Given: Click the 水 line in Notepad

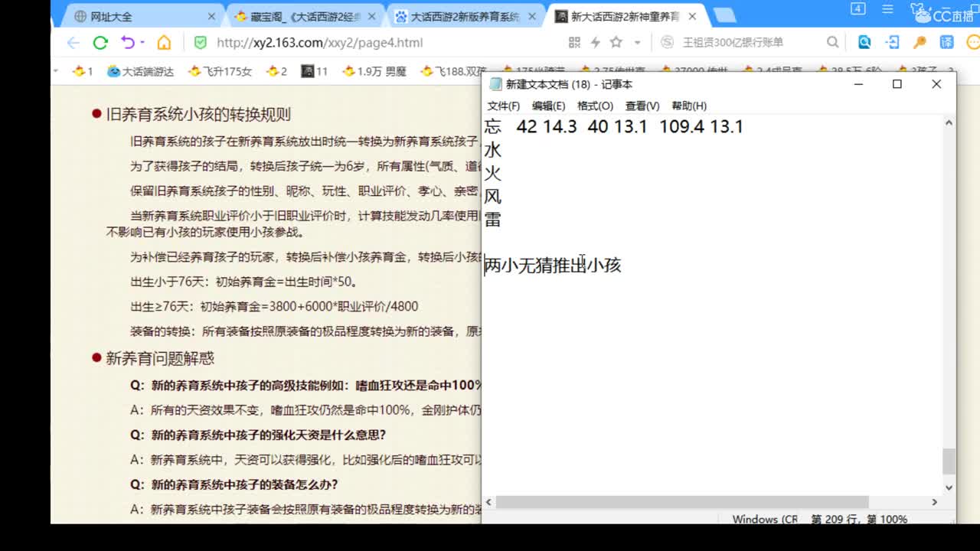Looking at the screenshot, I should [x=492, y=150].
